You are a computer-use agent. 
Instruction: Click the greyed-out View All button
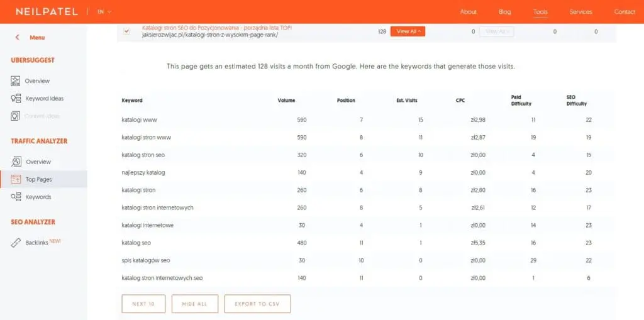(x=496, y=31)
